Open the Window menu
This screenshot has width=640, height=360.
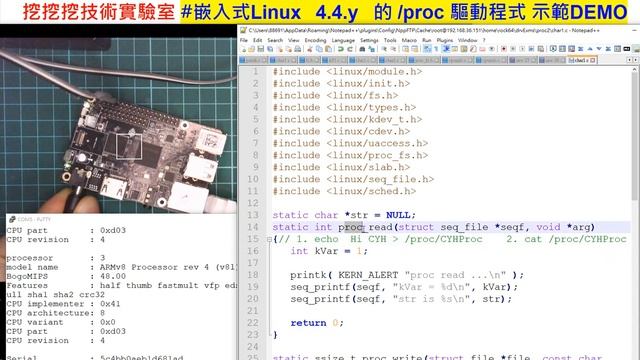coord(468,40)
